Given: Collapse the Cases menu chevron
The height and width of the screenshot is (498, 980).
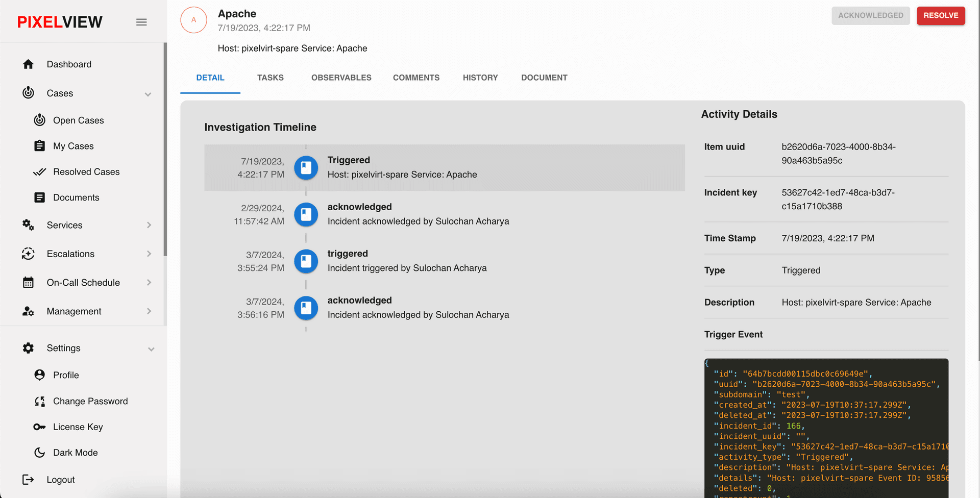Looking at the screenshot, I should click(148, 94).
